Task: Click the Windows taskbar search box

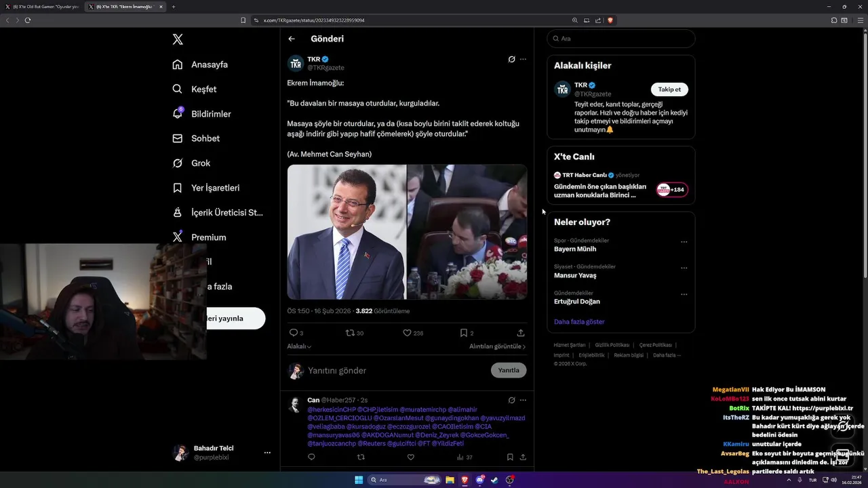Action: pos(404,480)
